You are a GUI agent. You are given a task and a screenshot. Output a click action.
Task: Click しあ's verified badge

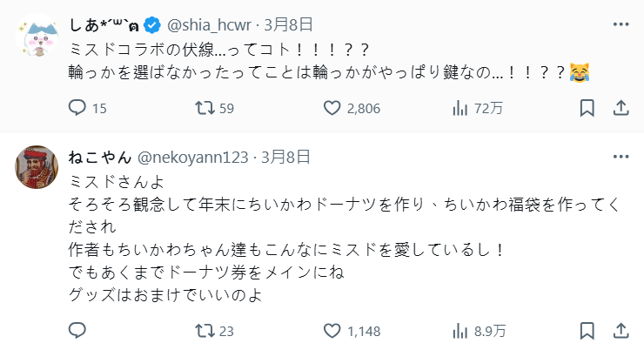click(150, 23)
